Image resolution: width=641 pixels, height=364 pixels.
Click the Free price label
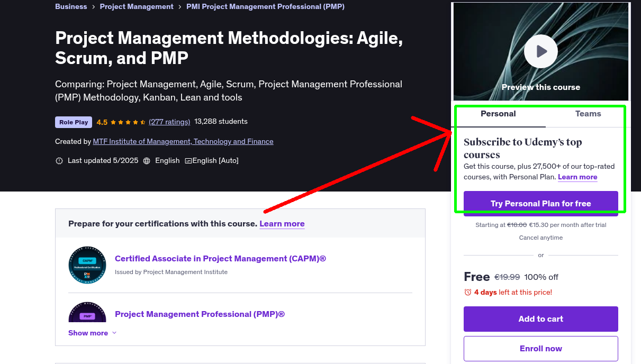pyautogui.click(x=477, y=277)
